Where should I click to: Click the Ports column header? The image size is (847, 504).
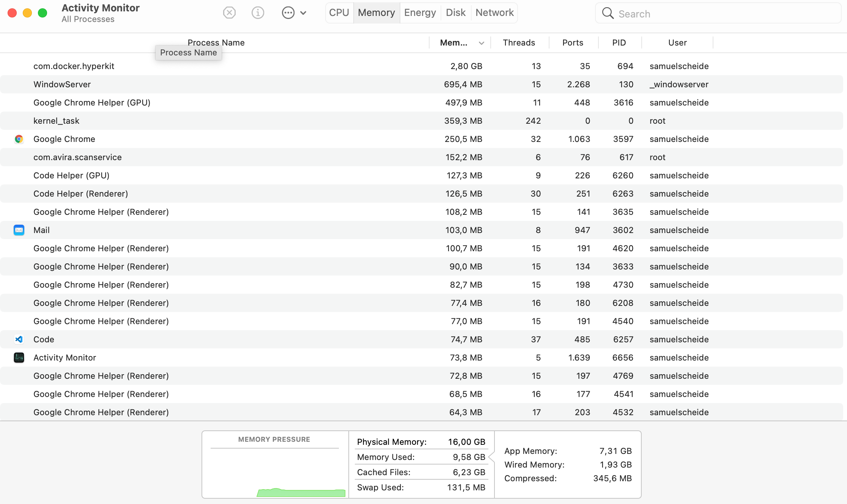(x=573, y=42)
